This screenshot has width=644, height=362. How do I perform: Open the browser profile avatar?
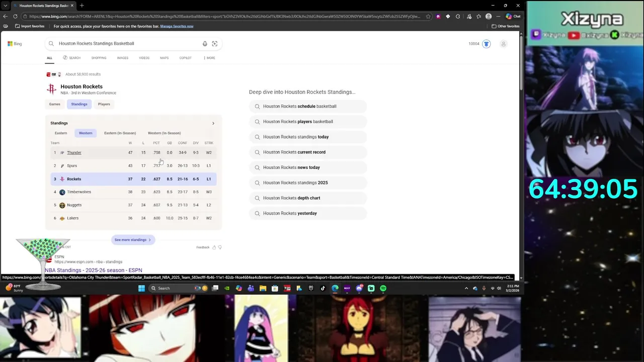pyautogui.click(x=489, y=16)
